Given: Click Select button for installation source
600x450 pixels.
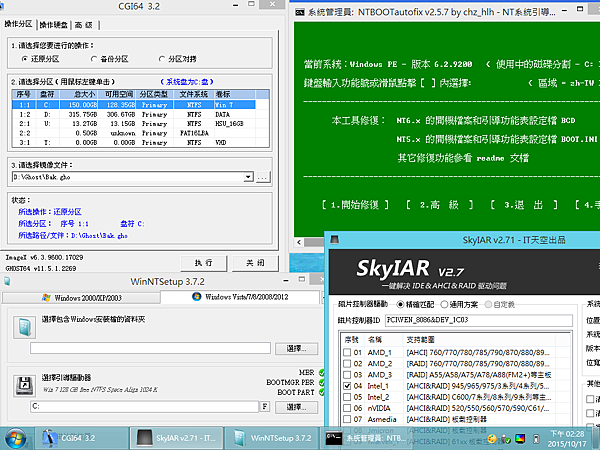Looking at the screenshot, I should [297, 348].
